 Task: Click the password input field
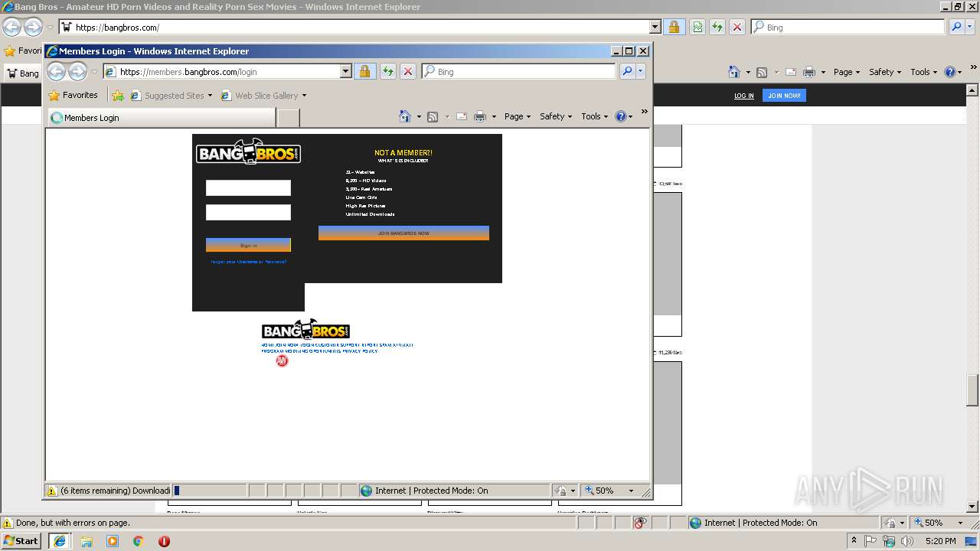click(248, 213)
